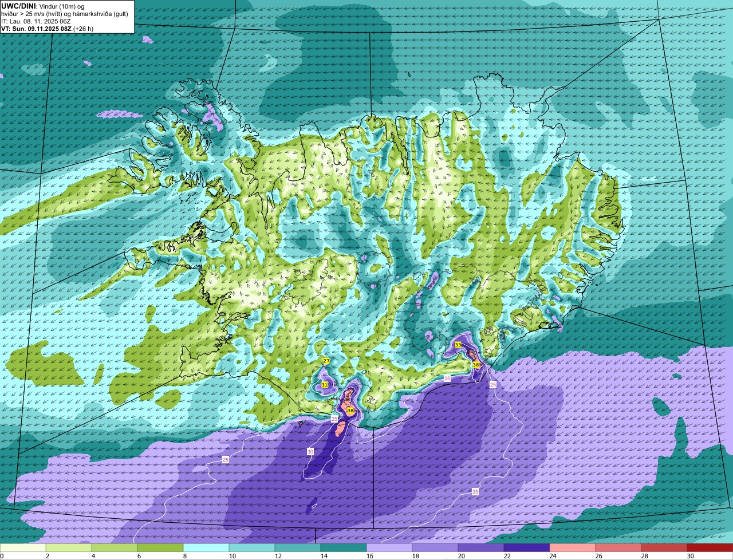Screen dimensions: 733x560
Task: Click the red 28–30 m/s legend swatch
Action: pos(664,547)
